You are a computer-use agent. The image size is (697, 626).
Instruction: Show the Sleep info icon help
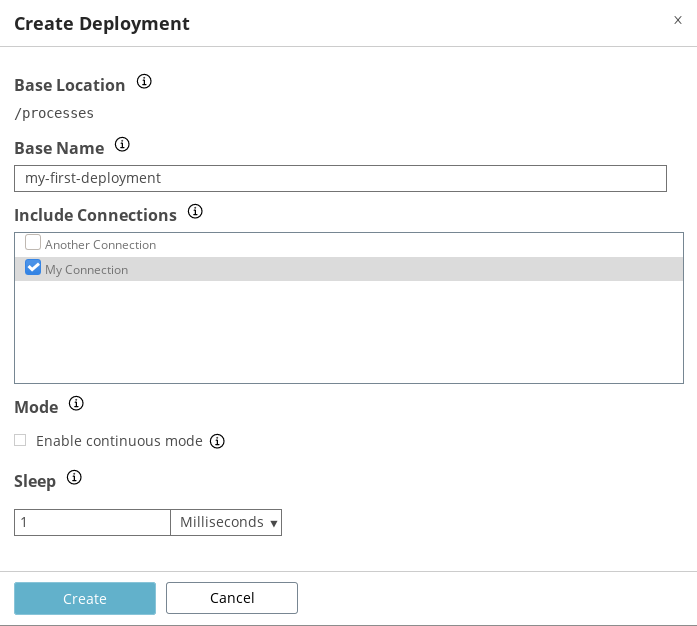point(74,478)
